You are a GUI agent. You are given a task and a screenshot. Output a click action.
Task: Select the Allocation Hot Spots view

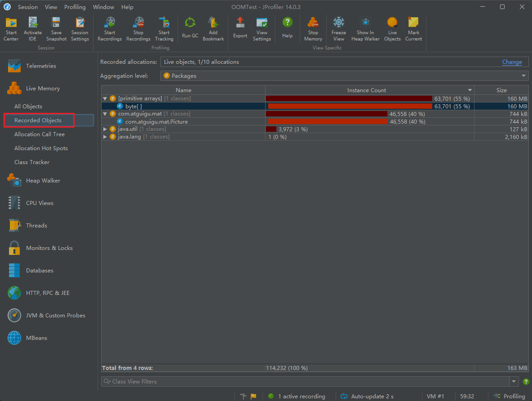(x=41, y=148)
